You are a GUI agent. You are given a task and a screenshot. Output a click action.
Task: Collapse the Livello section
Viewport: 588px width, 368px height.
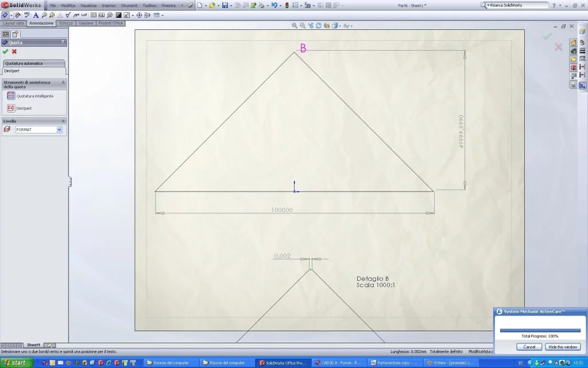[63, 121]
